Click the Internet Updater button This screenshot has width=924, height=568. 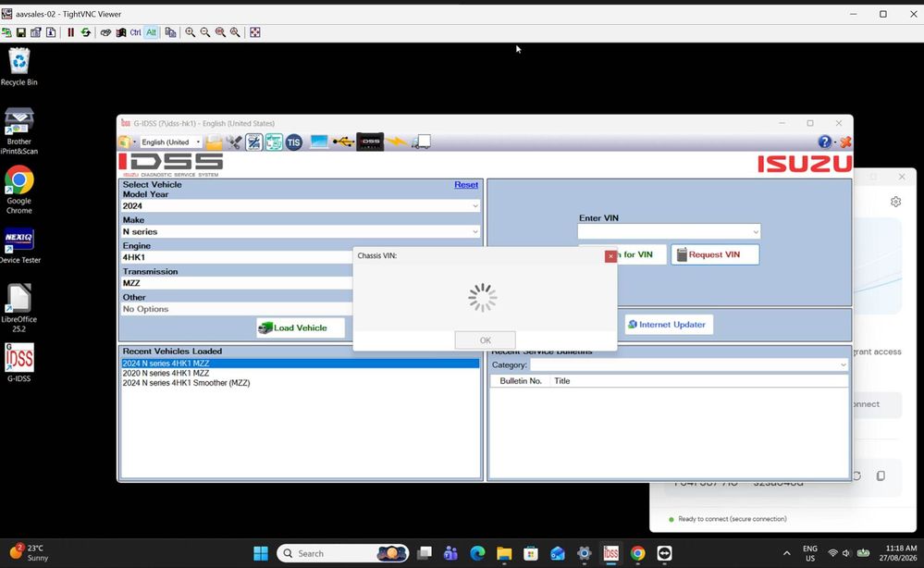[x=669, y=324]
